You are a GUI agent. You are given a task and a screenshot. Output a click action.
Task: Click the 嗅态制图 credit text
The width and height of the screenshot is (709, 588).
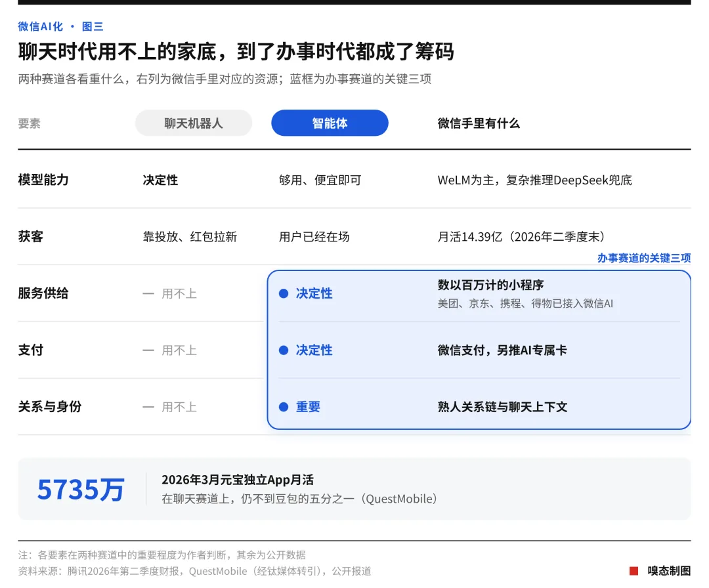coord(669,571)
